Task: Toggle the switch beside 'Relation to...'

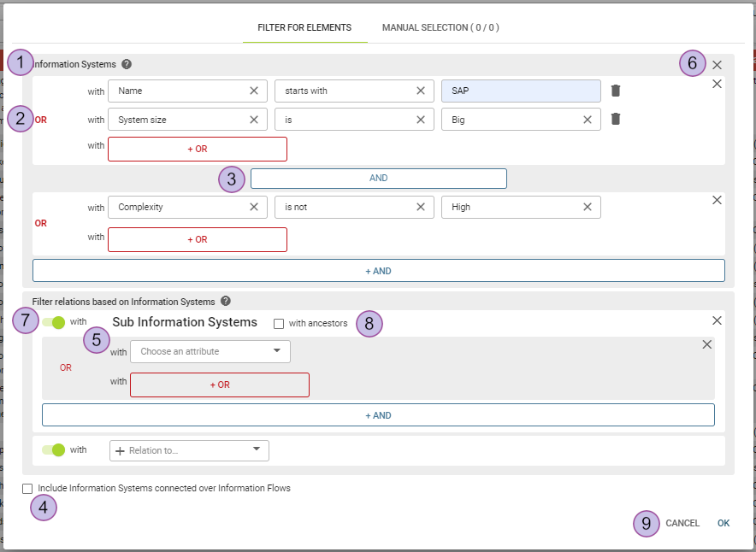Action: (x=54, y=449)
